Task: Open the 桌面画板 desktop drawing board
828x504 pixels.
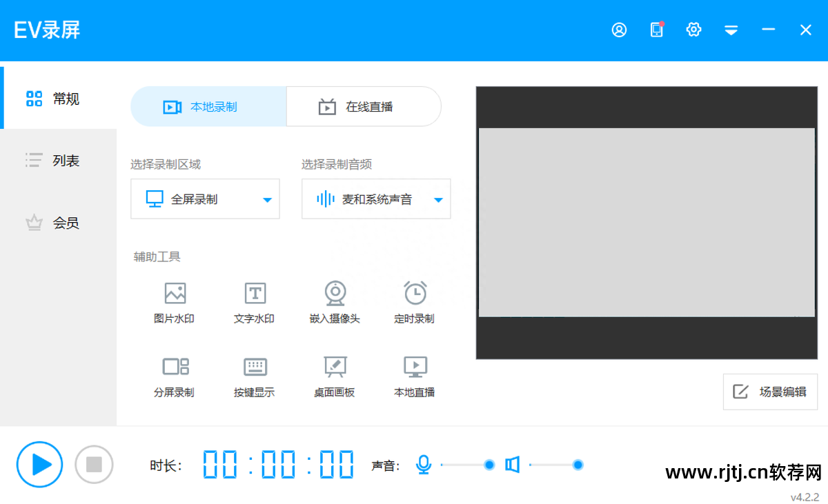Action: (335, 375)
